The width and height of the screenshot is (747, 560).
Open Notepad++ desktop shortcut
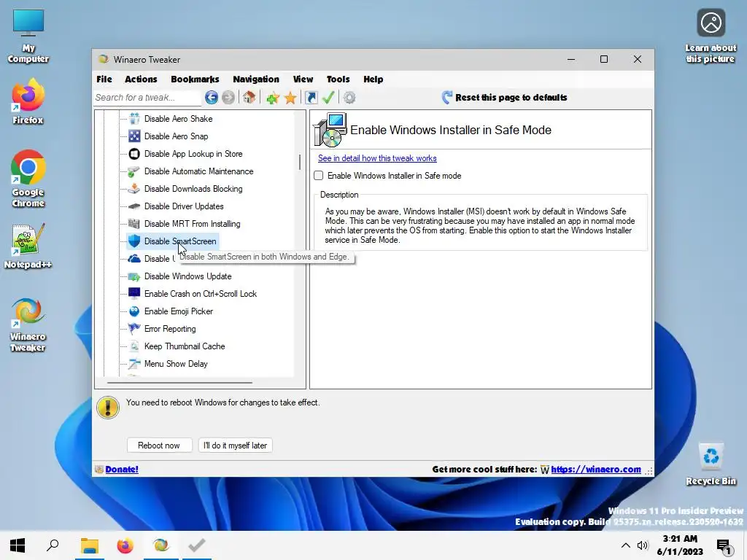click(x=28, y=246)
